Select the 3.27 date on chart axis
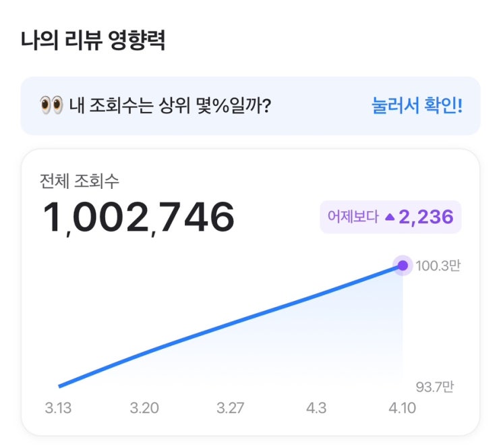 [x=231, y=408]
